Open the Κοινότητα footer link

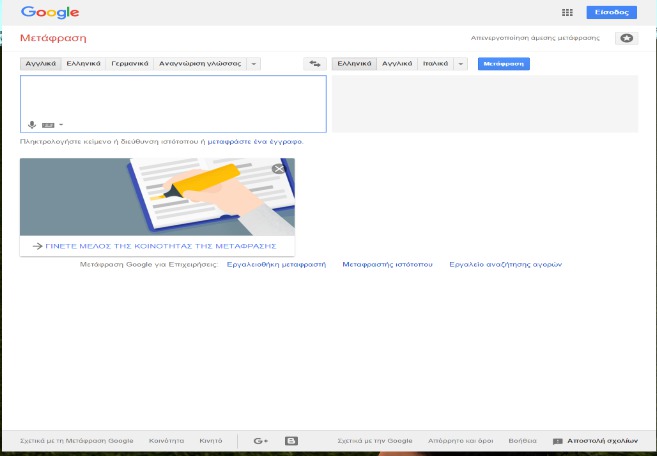(x=166, y=441)
